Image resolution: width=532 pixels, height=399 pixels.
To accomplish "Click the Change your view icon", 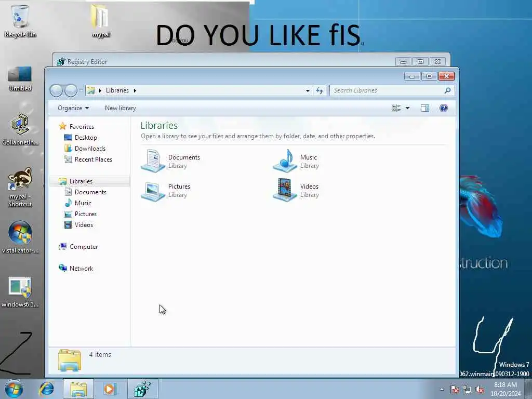I will tap(396, 108).
